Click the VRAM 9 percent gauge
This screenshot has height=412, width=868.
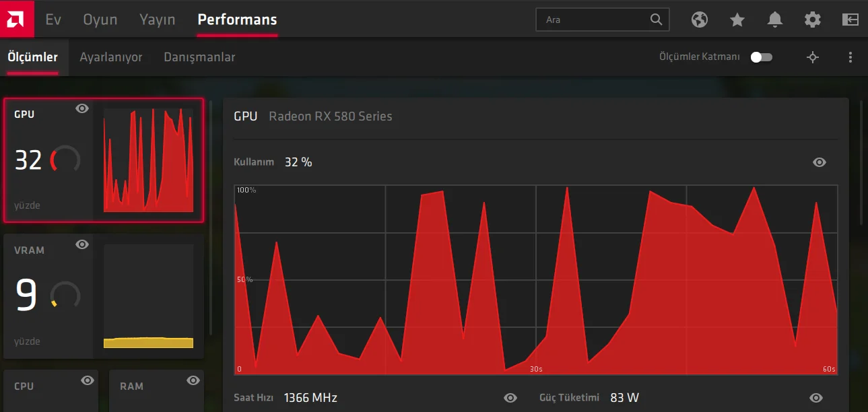coord(65,296)
